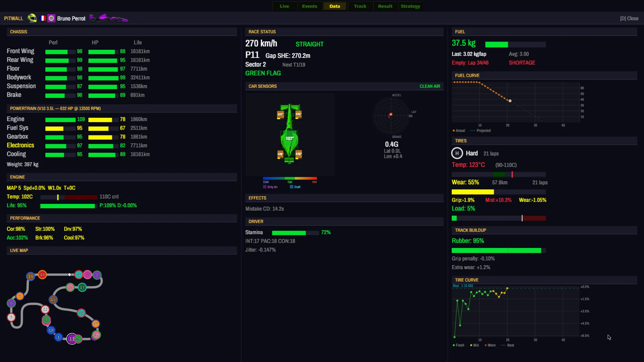This screenshot has width=644, height=362.
Task: Click the Temp: 123°C tire reading
Action: point(468,165)
